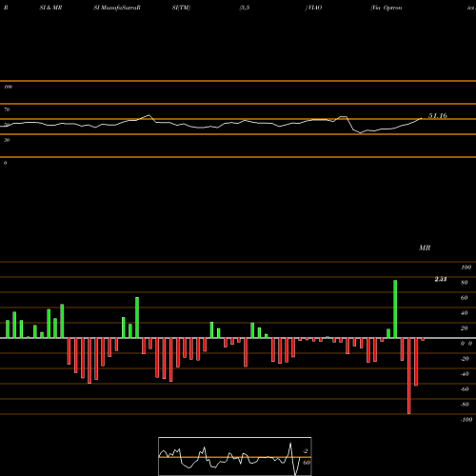Viewport: 476px width, 476px height.
Task: Click the -100 label on MR axis
Action: tap(466, 420)
